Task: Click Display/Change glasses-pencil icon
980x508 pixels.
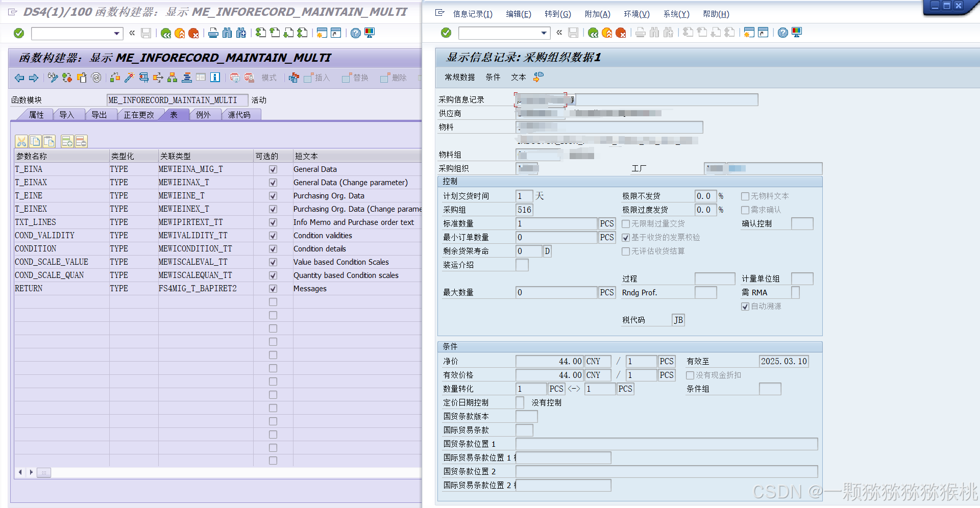Action: point(53,78)
